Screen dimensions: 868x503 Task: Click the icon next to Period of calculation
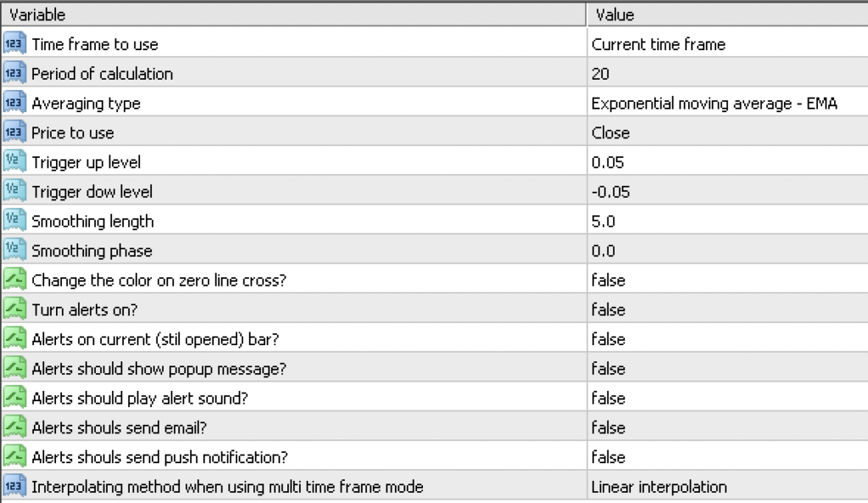click(15, 74)
